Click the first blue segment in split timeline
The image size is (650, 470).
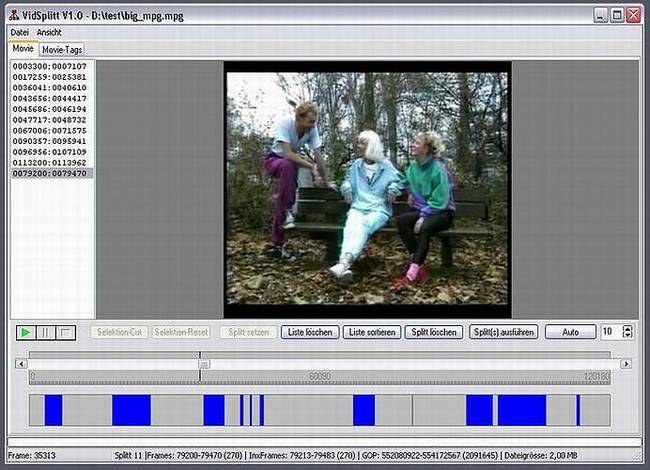pyautogui.click(x=53, y=410)
